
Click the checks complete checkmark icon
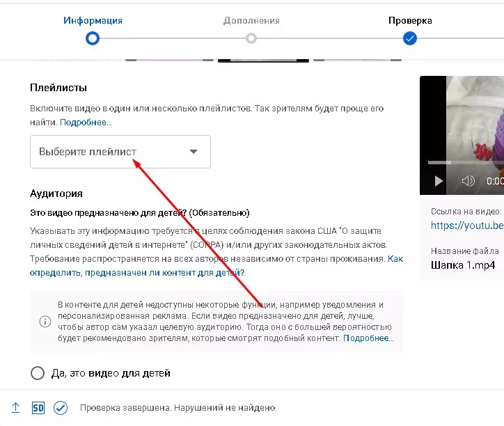(x=61, y=408)
